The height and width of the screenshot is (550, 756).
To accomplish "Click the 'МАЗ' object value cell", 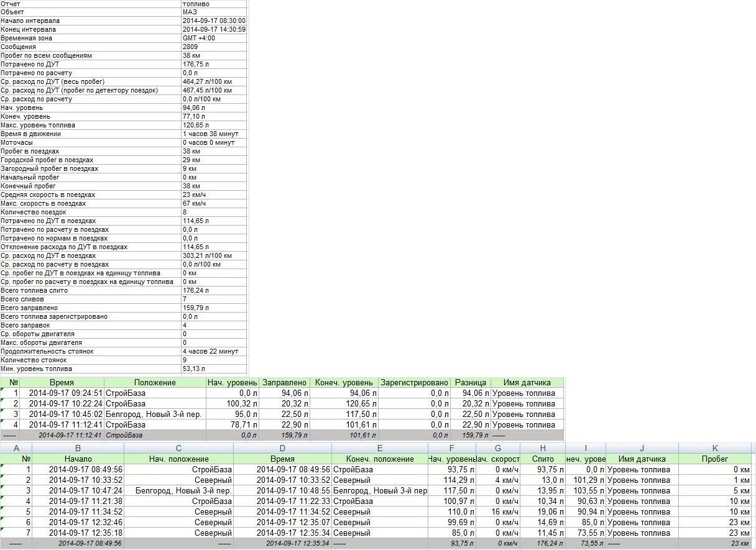I will click(x=214, y=12).
